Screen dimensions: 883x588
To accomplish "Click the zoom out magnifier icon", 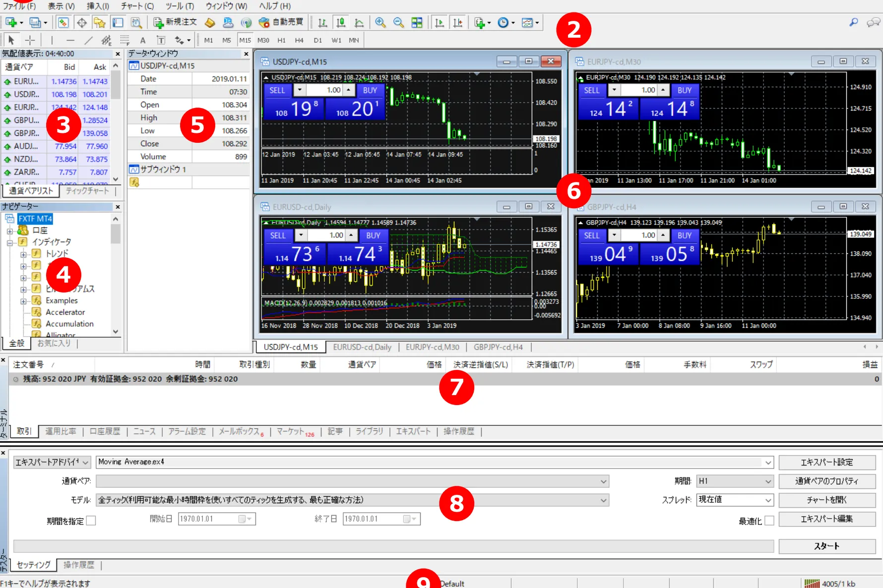I will (x=398, y=22).
